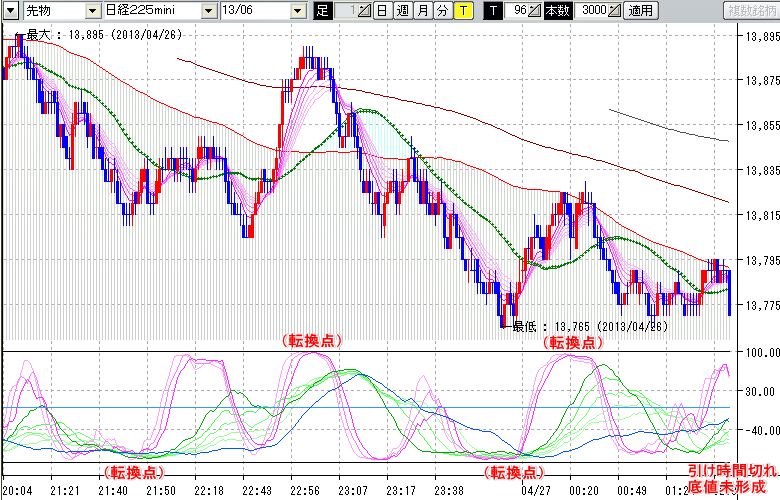Image resolution: width=780 pixels, height=500 pixels.
Task: Switch to weekly 週 chart period
Action: (x=402, y=10)
